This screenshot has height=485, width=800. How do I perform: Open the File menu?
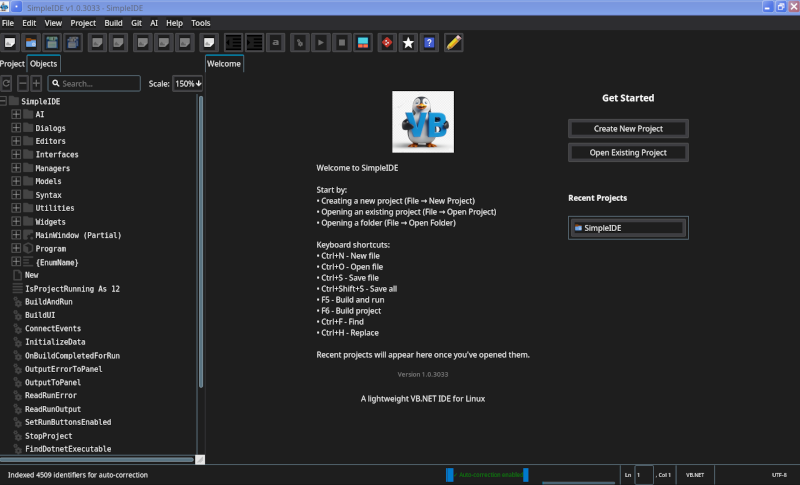[x=8, y=23]
